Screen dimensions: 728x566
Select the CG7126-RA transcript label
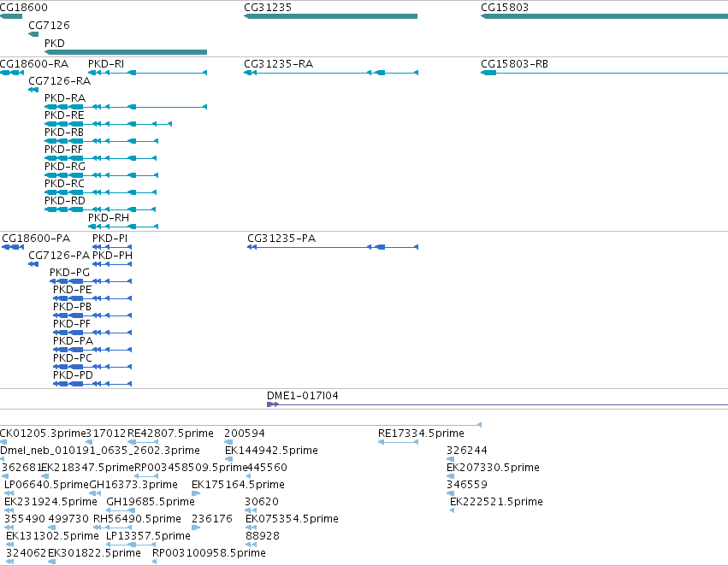[x=59, y=81]
